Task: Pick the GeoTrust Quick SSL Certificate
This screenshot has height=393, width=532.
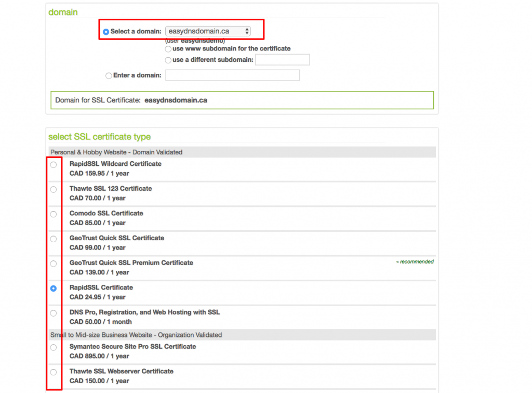Action: tap(54, 239)
